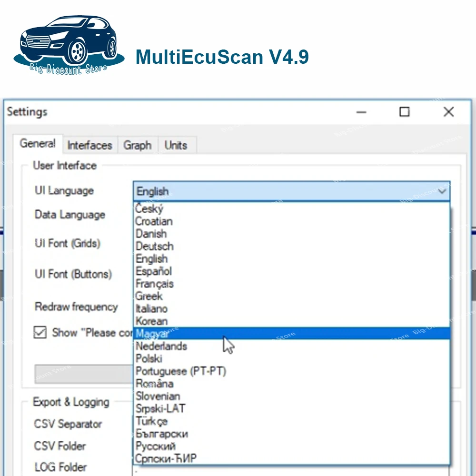Switch to the General tab
The width and height of the screenshot is (476, 476).
(38, 144)
